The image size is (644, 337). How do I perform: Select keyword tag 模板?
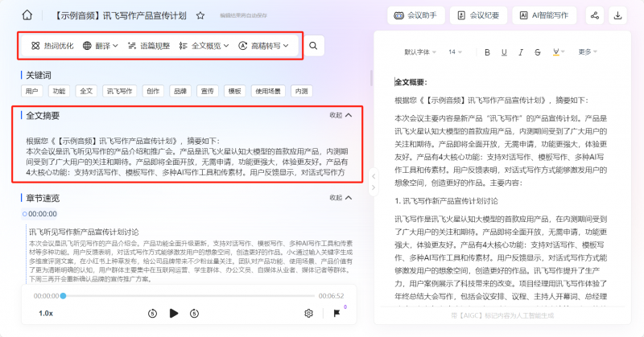[234, 91]
